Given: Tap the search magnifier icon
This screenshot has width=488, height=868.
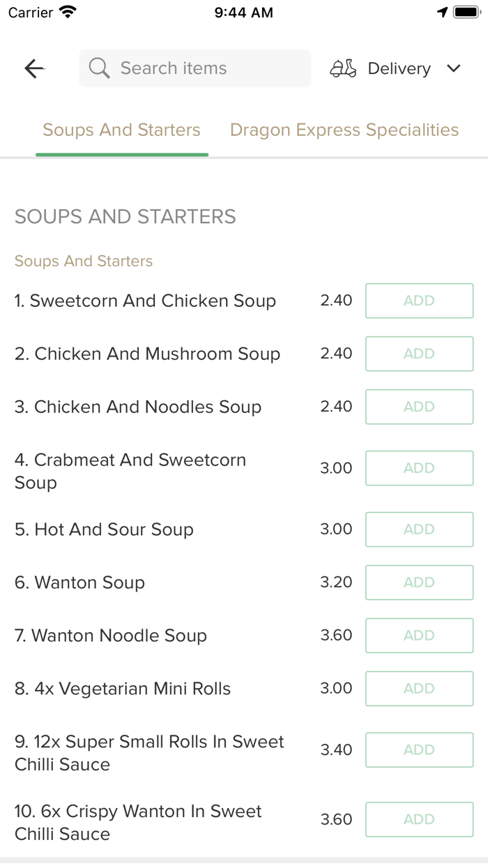Looking at the screenshot, I should tap(100, 68).
